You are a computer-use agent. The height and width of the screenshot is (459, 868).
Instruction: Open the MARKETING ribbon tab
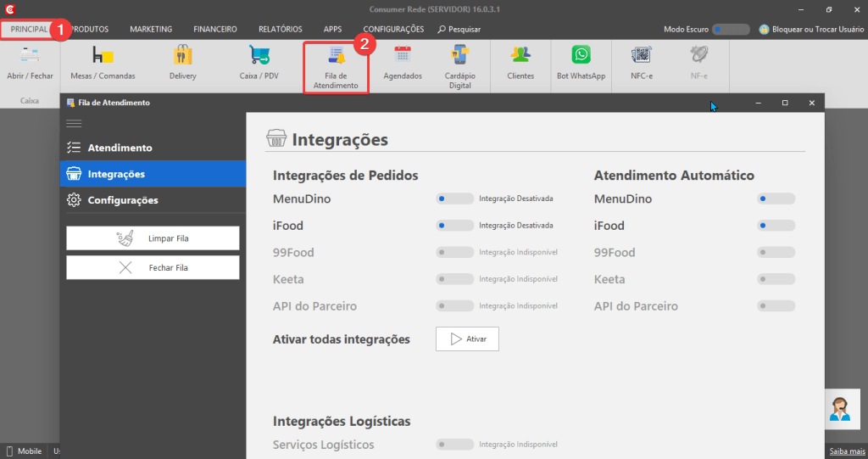click(x=151, y=30)
